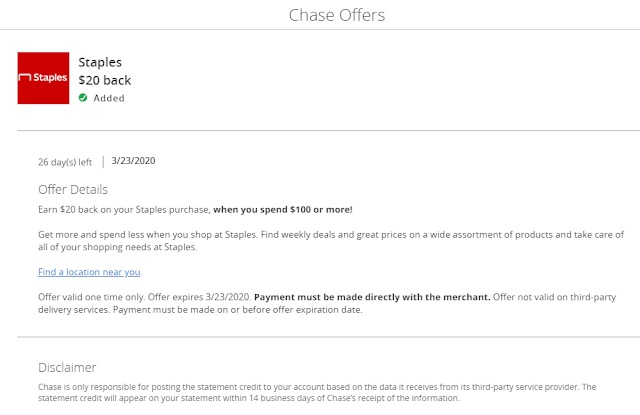Image resolution: width=640 pixels, height=415 pixels.
Task: Click the $20 back offer amount
Action: [x=104, y=80]
